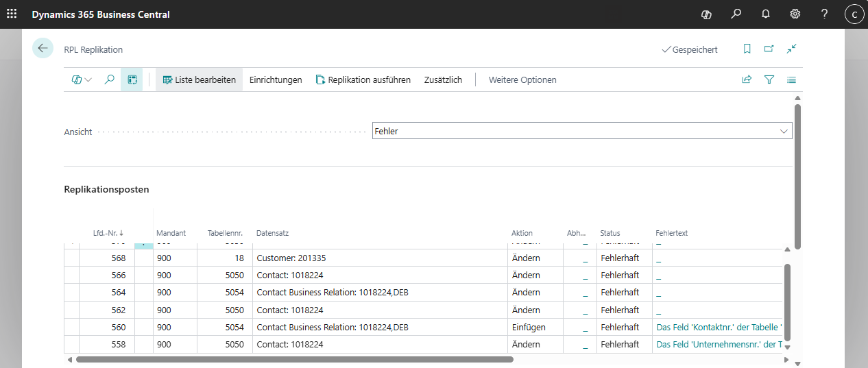Click the share icon in action bar

pos(747,79)
